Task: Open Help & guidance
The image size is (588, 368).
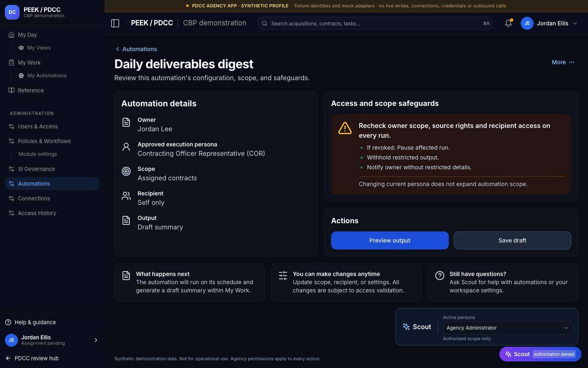Action: (x=31, y=322)
